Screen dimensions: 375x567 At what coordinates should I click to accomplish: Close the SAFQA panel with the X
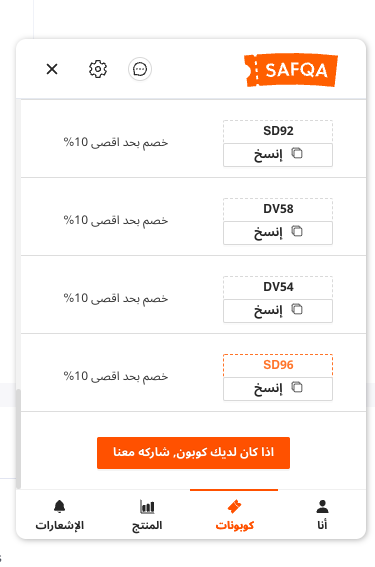pyautogui.click(x=52, y=69)
